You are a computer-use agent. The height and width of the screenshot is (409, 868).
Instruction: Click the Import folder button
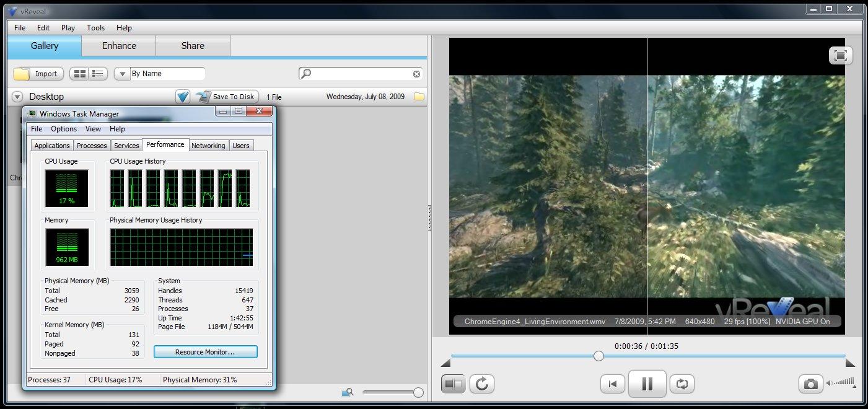tap(38, 74)
